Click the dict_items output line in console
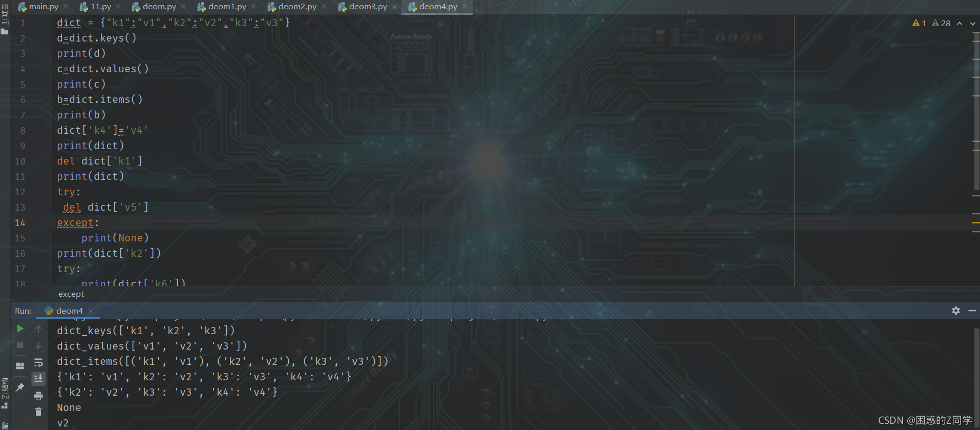980x430 pixels. (223, 361)
